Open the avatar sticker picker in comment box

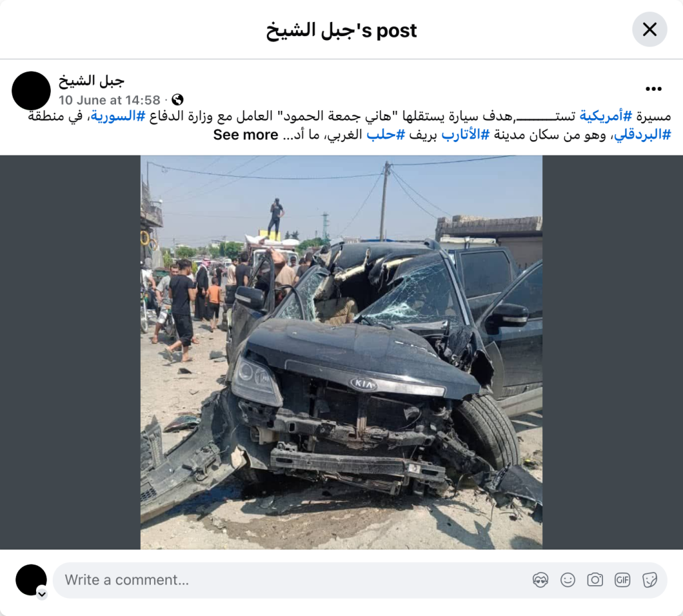(x=540, y=580)
